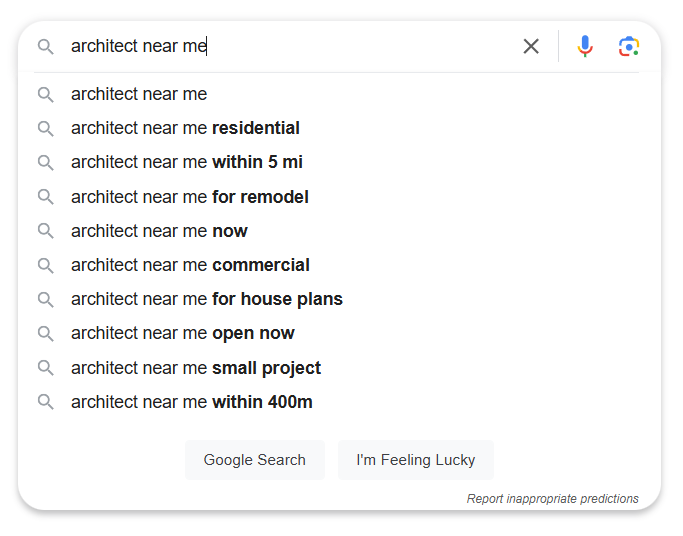The height and width of the screenshot is (536, 683).
Task: Open Google Lens image search icon
Action: [629, 46]
